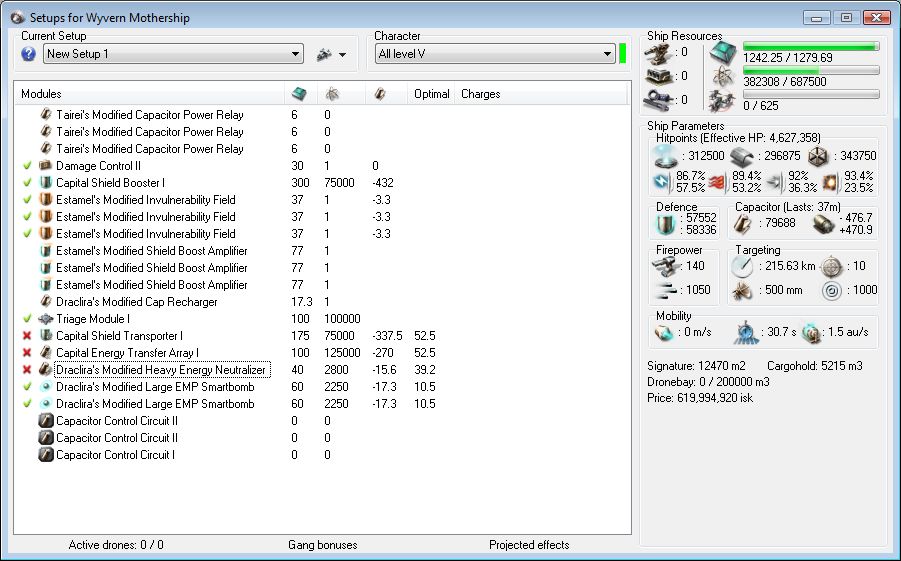This screenshot has width=901, height=561.
Task: Click the Optimal column header
Action: click(432, 94)
